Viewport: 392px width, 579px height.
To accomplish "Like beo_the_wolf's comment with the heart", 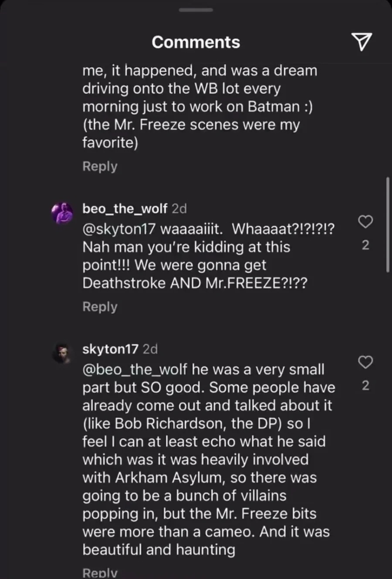I will 365,222.
